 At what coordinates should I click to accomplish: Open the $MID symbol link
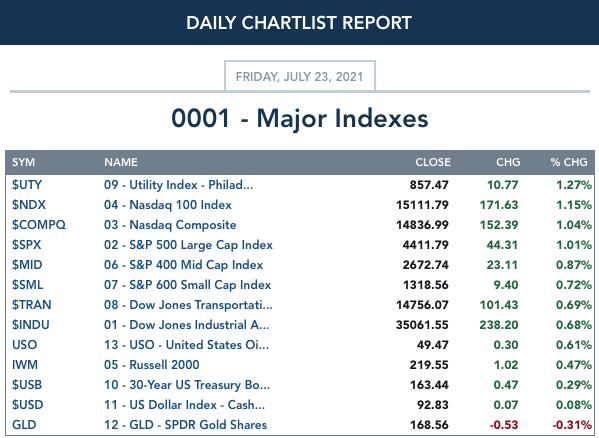pyautogui.click(x=27, y=265)
